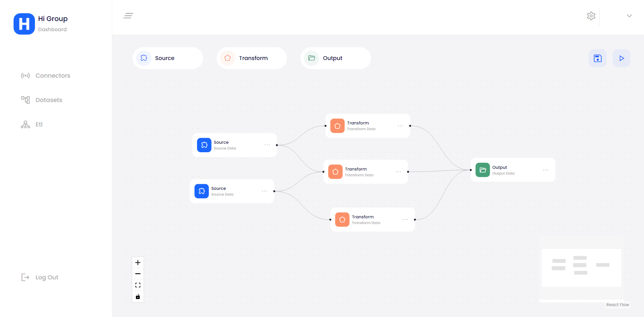Image resolution: width=644 pixels, height=317 pixels.
Task: Click the folder icon on Output palette
Action: tap(312, 58)
